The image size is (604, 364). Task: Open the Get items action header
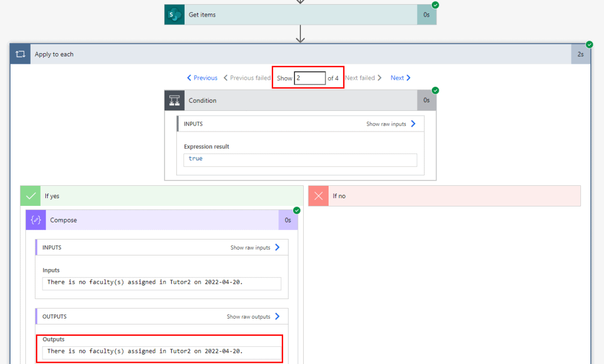(x=300, y=15)
